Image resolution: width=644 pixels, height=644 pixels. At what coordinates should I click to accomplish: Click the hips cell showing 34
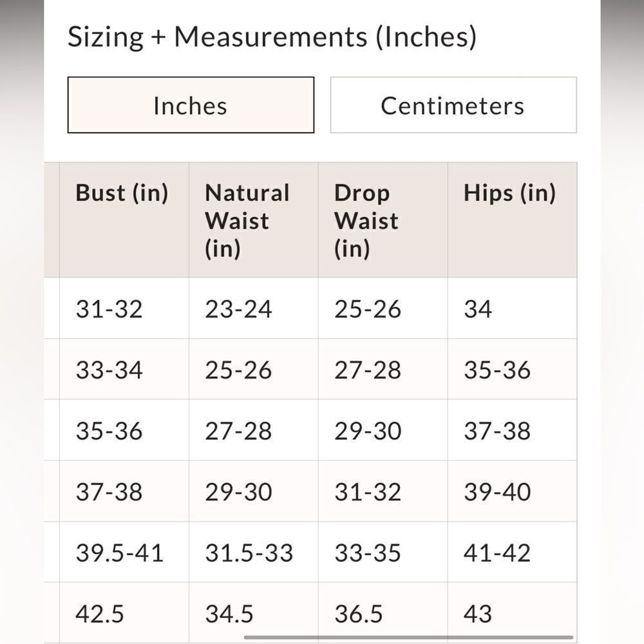coord(478,309)
